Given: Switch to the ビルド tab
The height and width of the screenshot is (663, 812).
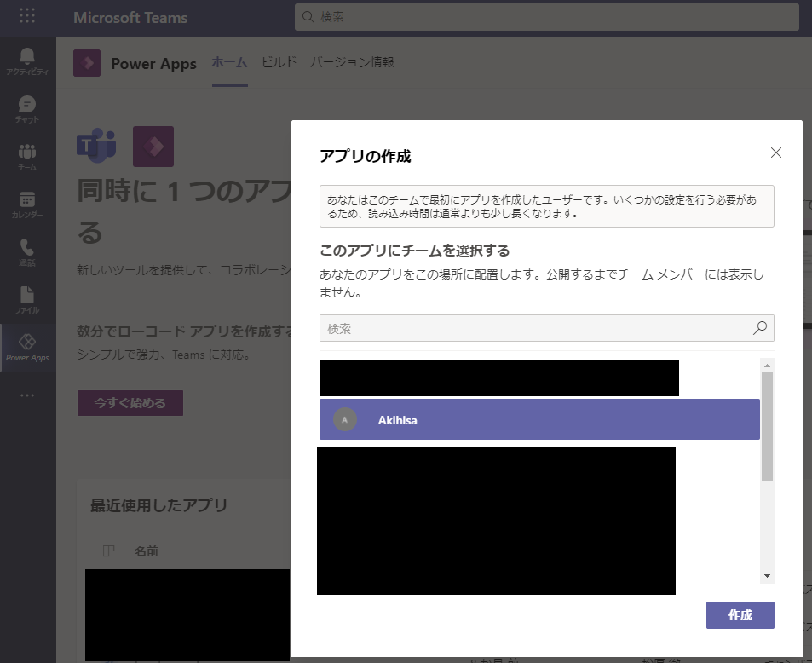Looking at the screenshot, I should (x=278, y=63).
